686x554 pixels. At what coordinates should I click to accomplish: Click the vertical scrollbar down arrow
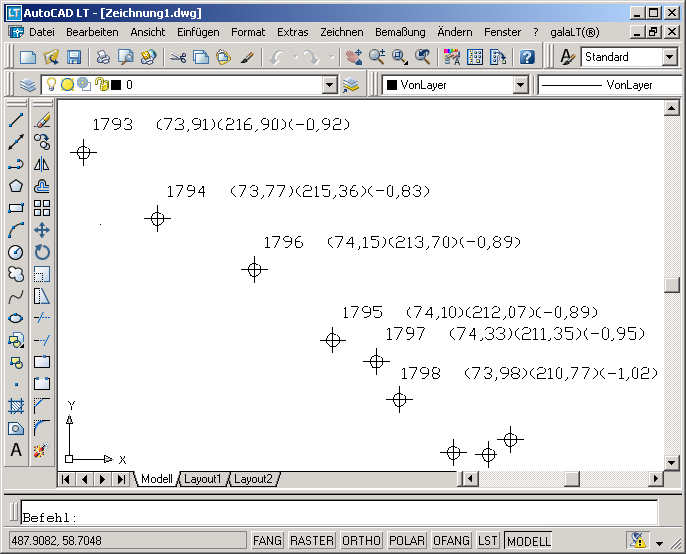click(x=671, y=462)
